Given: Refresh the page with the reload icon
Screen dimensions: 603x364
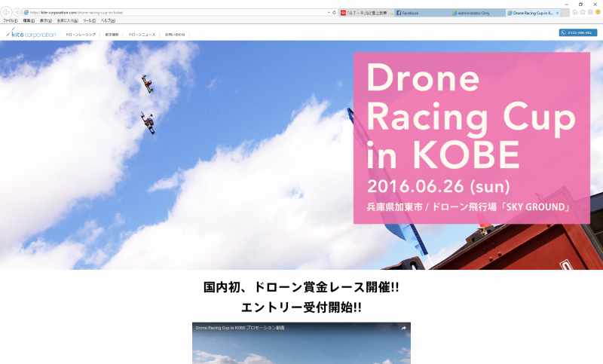Looking at the screenshot, I should [x=334, y=13].
